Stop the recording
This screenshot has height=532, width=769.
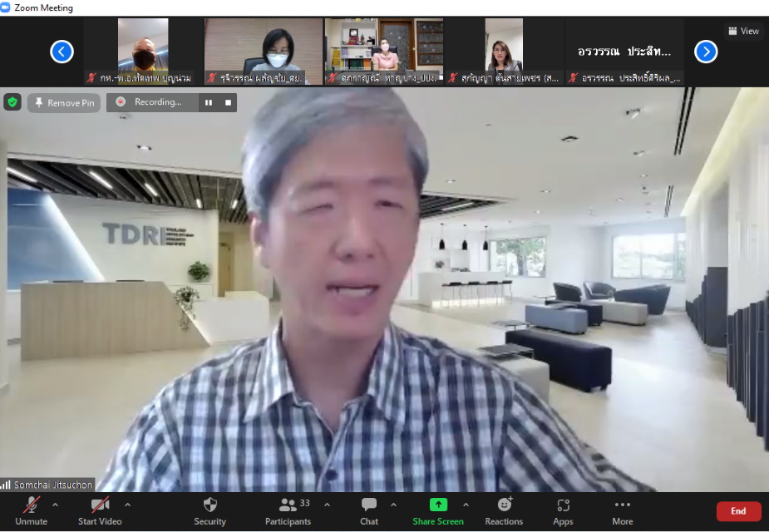coord(228,102)
